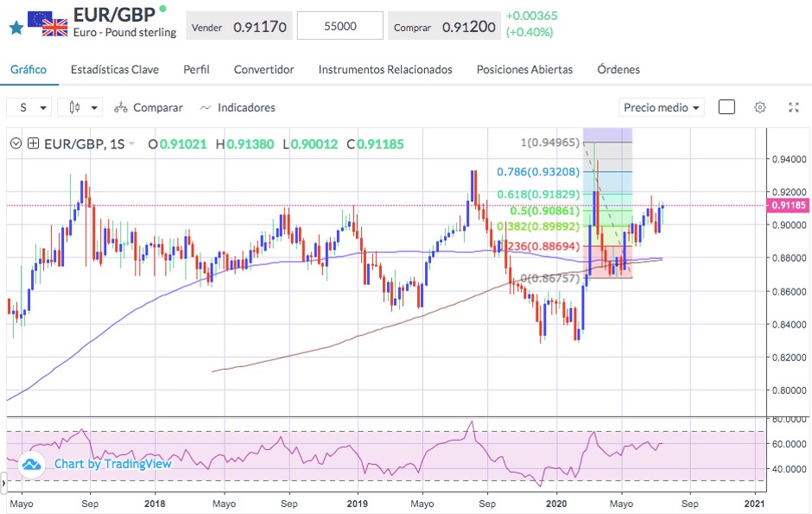Click the Fibonacci label 0.786(0.93208)
The image size is (812, 514).
(538, 172)
